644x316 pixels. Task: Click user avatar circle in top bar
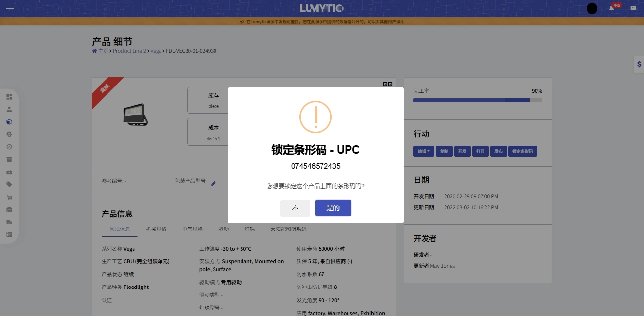coord(592,8)
